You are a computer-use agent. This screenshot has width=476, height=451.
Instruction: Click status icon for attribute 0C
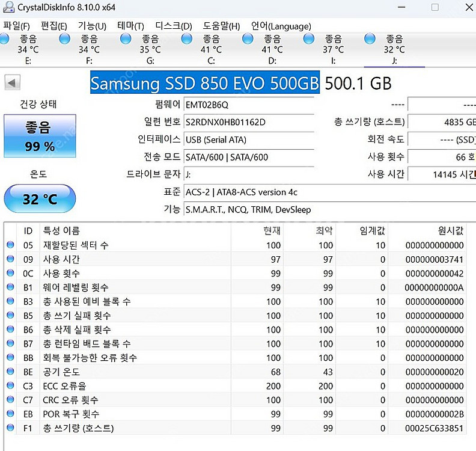coord(10,273)
